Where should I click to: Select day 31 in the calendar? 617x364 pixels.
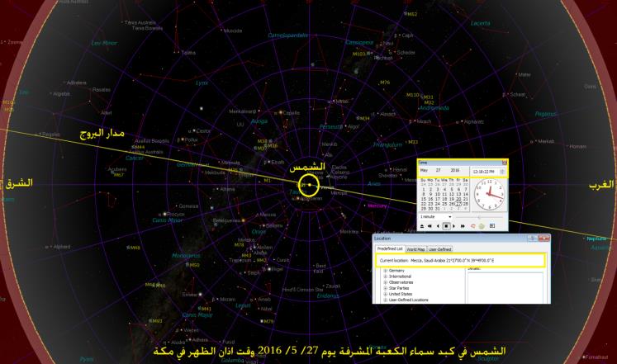tap(438, 209)
